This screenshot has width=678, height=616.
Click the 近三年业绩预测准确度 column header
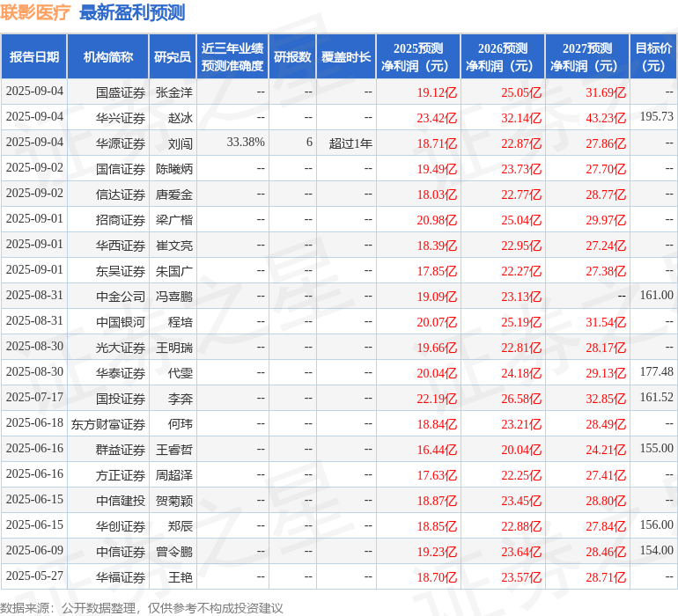pos(232,57)
